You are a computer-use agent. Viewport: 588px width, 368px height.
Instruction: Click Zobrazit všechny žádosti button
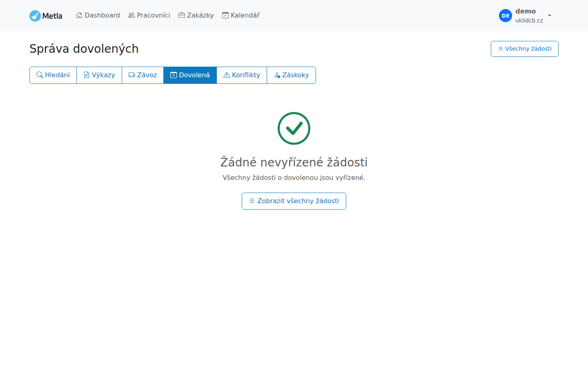(x=294, y=201)
